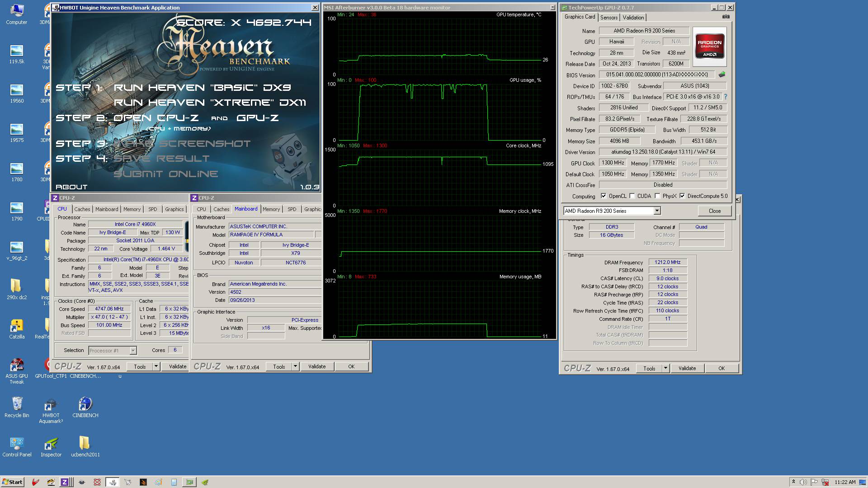The image size is (868, 488).
Task: Click GPU-Z link in the Heaven app
Action: 257,118
